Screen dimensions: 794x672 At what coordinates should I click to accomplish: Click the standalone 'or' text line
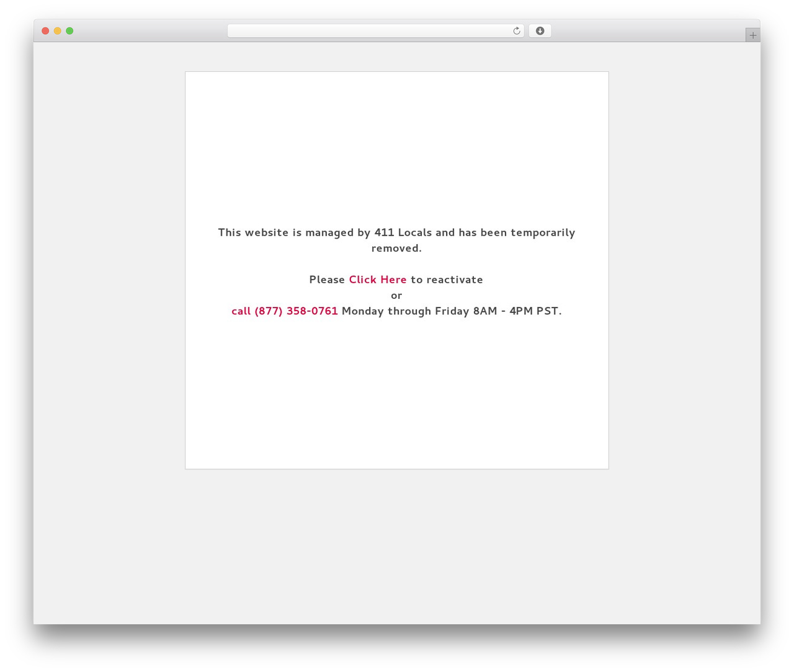[396, 296]
